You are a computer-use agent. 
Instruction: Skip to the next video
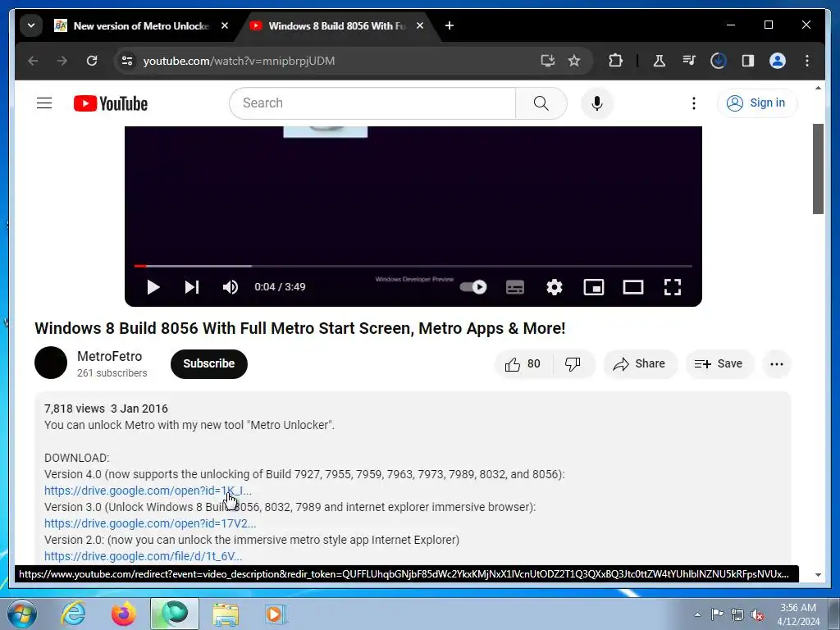pos(192,287)
